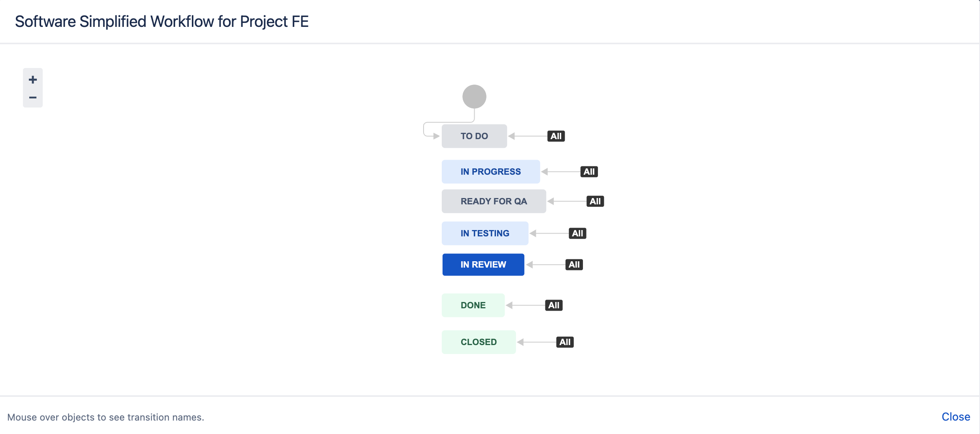980x434 pixels.
Task: Click the workflow title heading
Action: 162,21
